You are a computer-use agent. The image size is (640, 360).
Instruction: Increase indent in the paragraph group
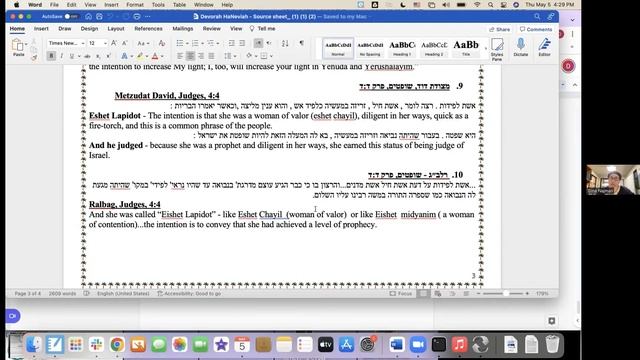pos(242,43)
